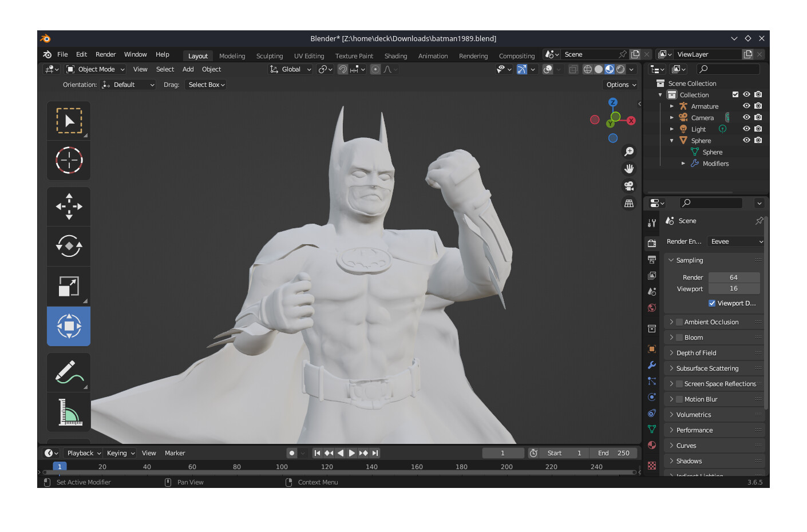807x532 pixels.
Task: Open the Object Mode dropdown
Action: [96, 69]
